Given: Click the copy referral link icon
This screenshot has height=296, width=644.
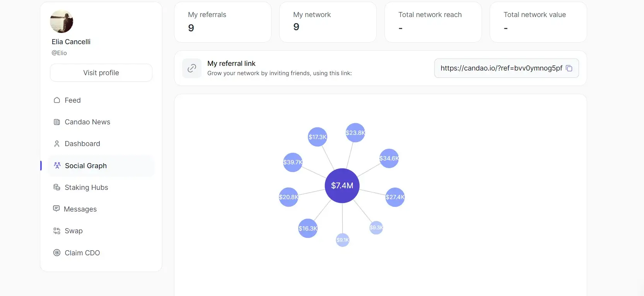Looking at the screenshot, I should [x=569, y=68].
